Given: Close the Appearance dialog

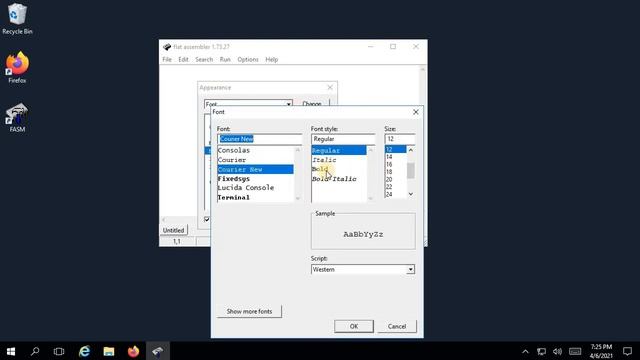Looking at the screenshot, I should (x=330, y=87).
